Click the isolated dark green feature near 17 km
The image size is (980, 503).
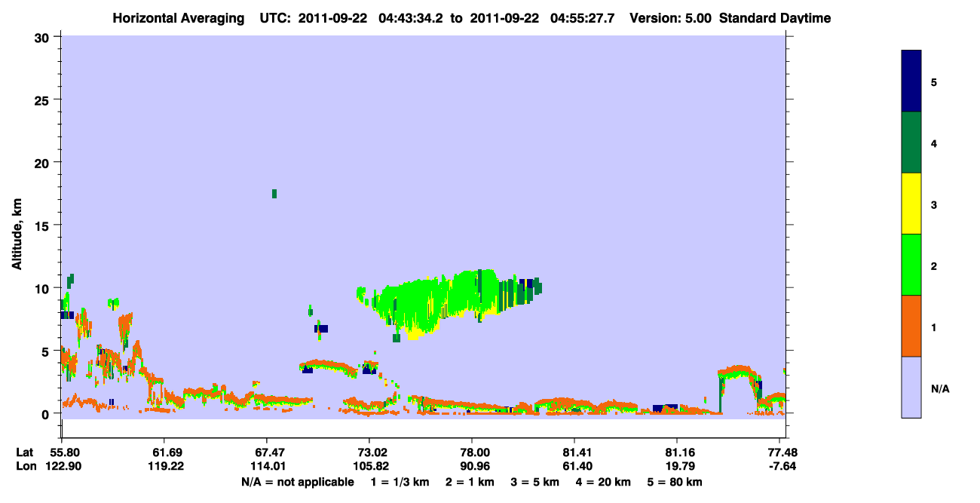click(x=274, y=194)
